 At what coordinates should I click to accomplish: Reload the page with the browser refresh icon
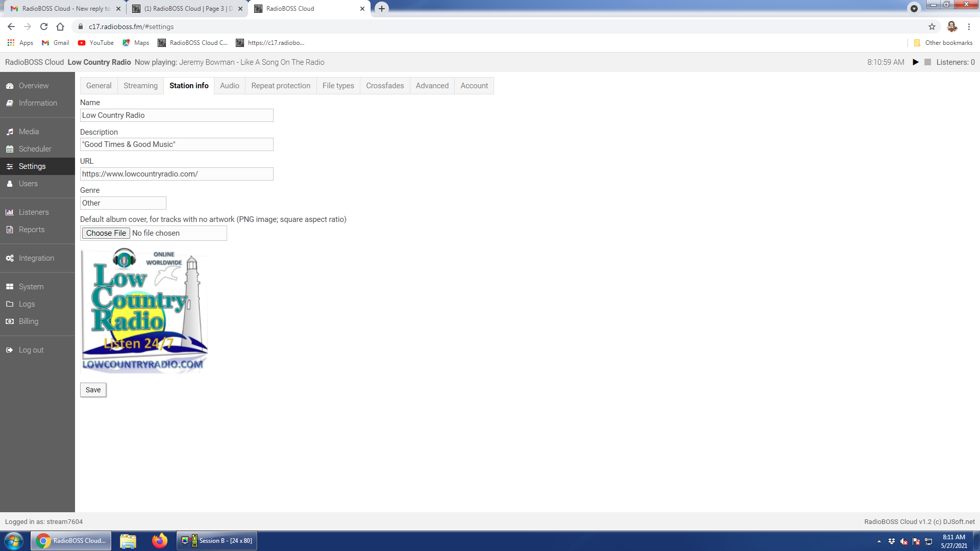(x=44, y=27)
